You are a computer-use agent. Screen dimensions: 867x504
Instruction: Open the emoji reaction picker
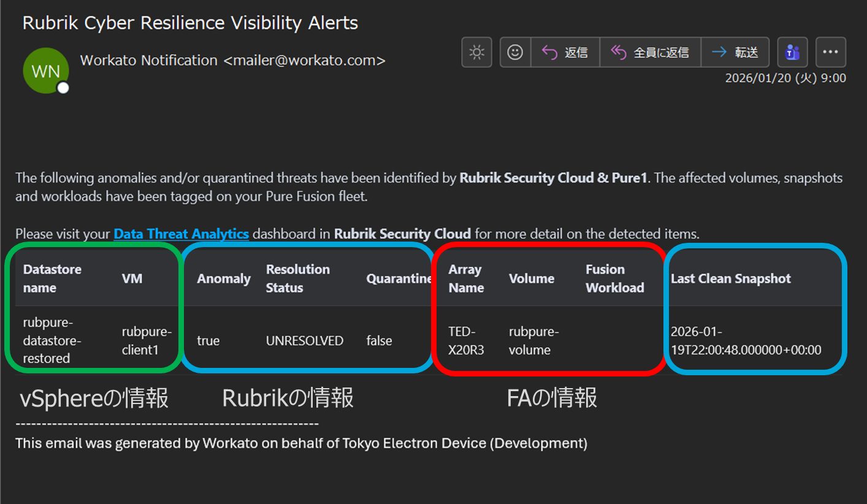click(515, 52)
